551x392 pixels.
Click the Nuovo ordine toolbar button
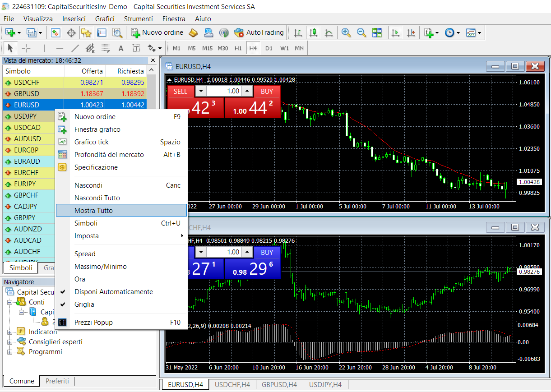point(157,32)
